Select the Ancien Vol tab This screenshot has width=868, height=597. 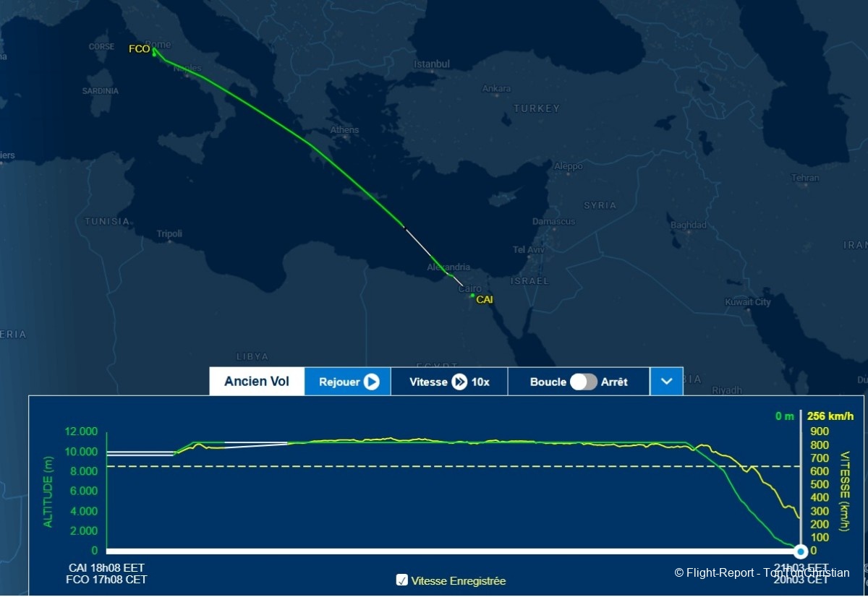(x=257, y=382)
